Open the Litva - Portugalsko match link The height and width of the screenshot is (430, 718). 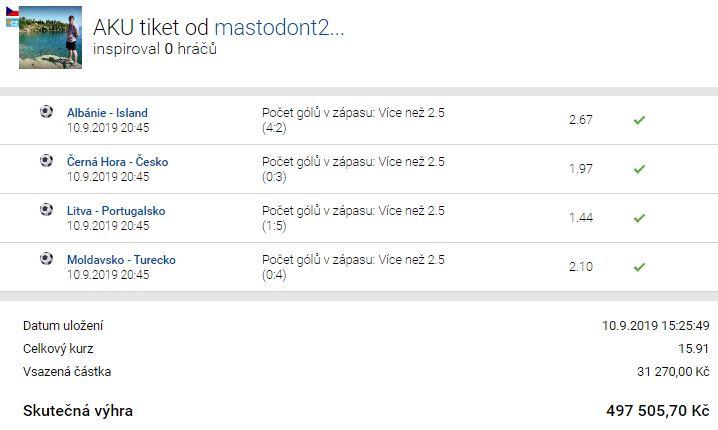tap(116, 211)
